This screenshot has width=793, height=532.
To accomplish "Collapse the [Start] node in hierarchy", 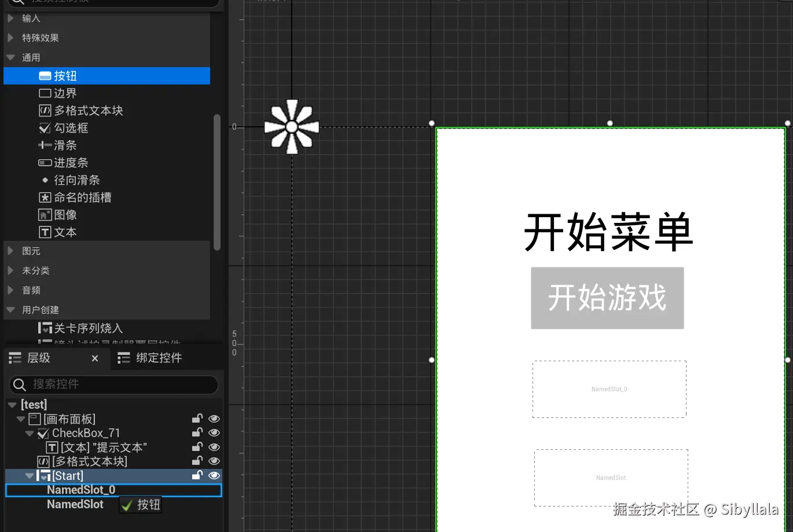I will 30,476.
